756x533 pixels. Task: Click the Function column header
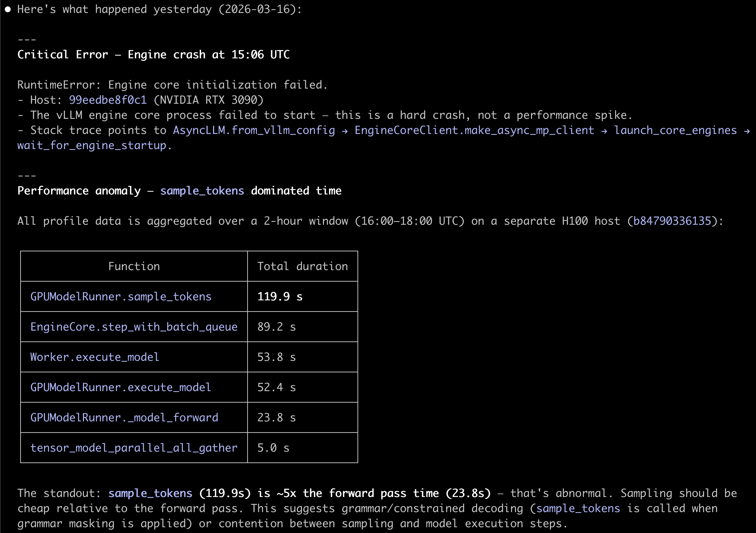[x=134, y=266]
